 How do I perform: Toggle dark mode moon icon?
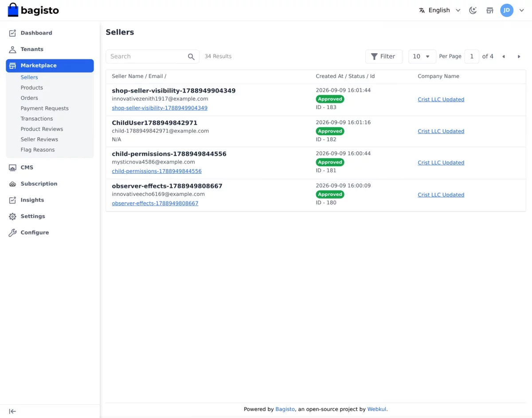pyautogui.click(x=473, y=10)
